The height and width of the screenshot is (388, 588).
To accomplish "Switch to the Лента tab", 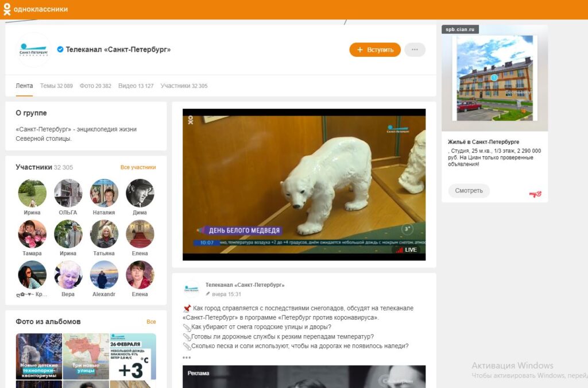I will pyautogui.click(x=24, y=86).
